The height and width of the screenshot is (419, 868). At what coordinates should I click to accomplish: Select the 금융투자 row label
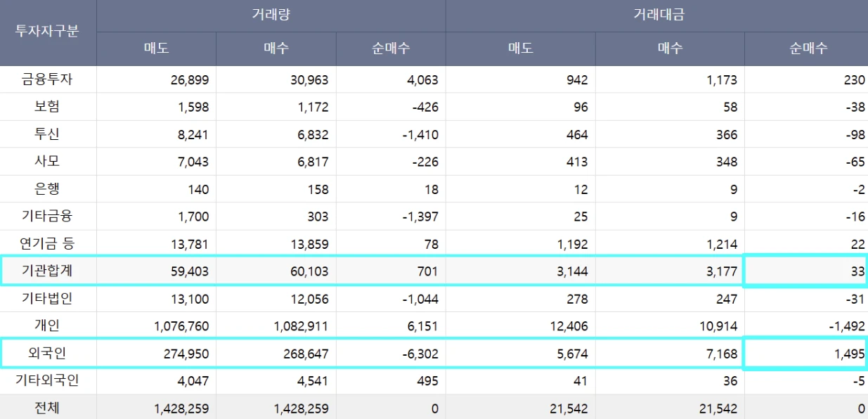tap(47, 79)
